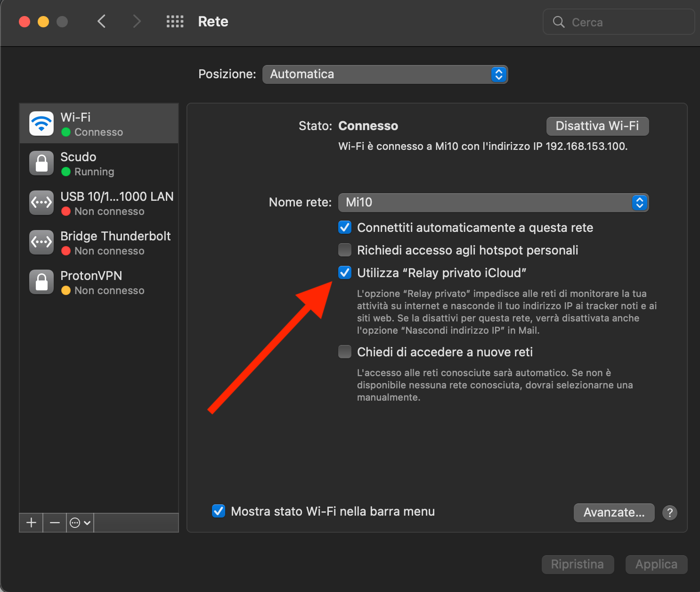Disable Utilizza Relay privato iCloud

(345, 272)
